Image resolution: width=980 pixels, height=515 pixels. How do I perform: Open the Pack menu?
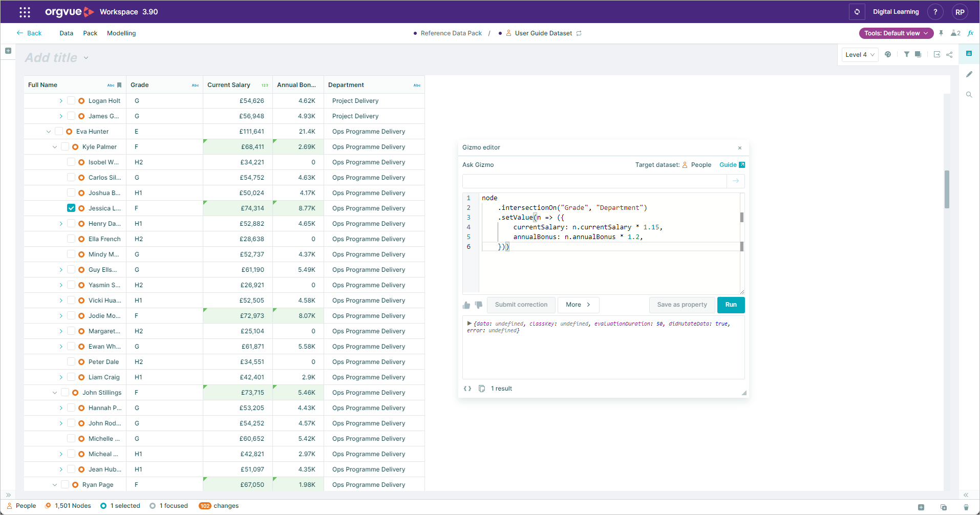click(x=90, y=33)
